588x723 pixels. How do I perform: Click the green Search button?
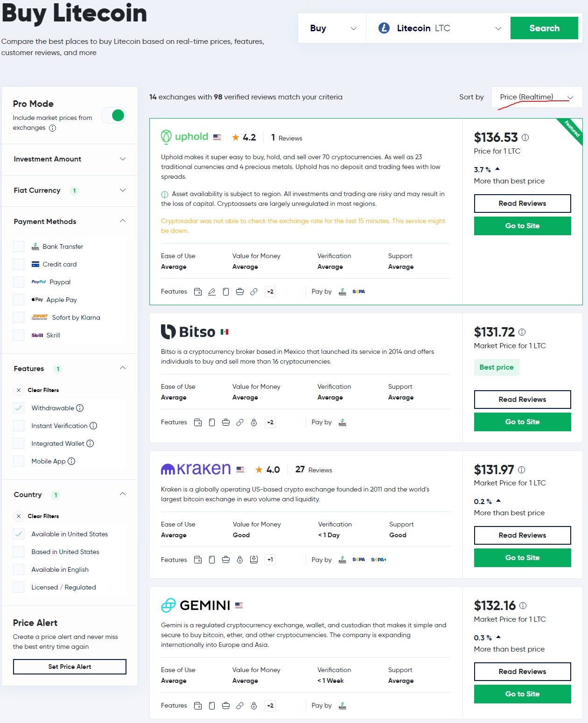pyautogui.click(x=544, y=28)
